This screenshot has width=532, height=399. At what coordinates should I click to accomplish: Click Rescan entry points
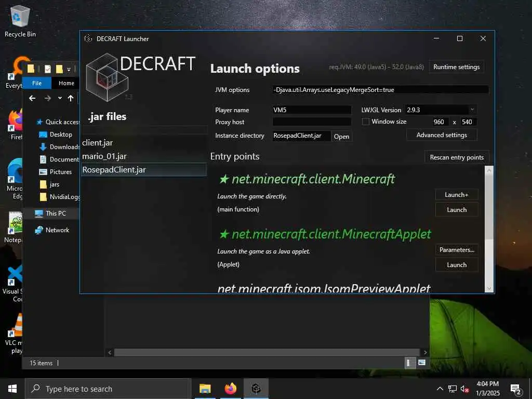(x=457, y=157)
